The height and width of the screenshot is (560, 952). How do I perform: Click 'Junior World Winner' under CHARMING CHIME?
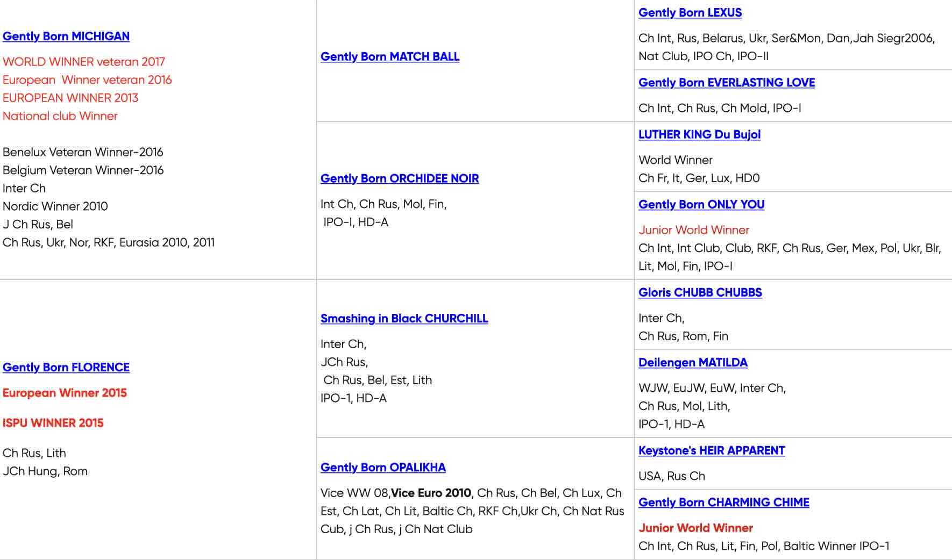[695, 528]
